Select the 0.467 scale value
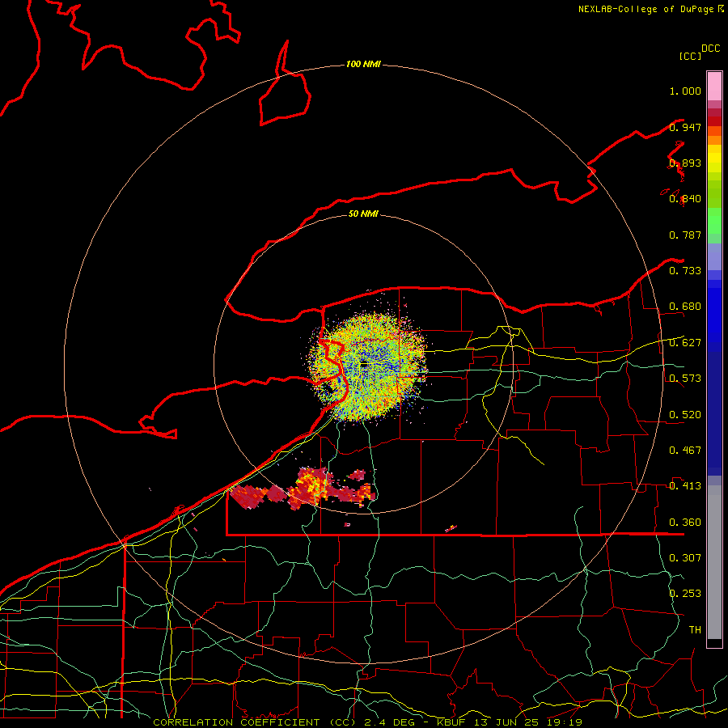The image size is (728, 728). pos(685,450)
